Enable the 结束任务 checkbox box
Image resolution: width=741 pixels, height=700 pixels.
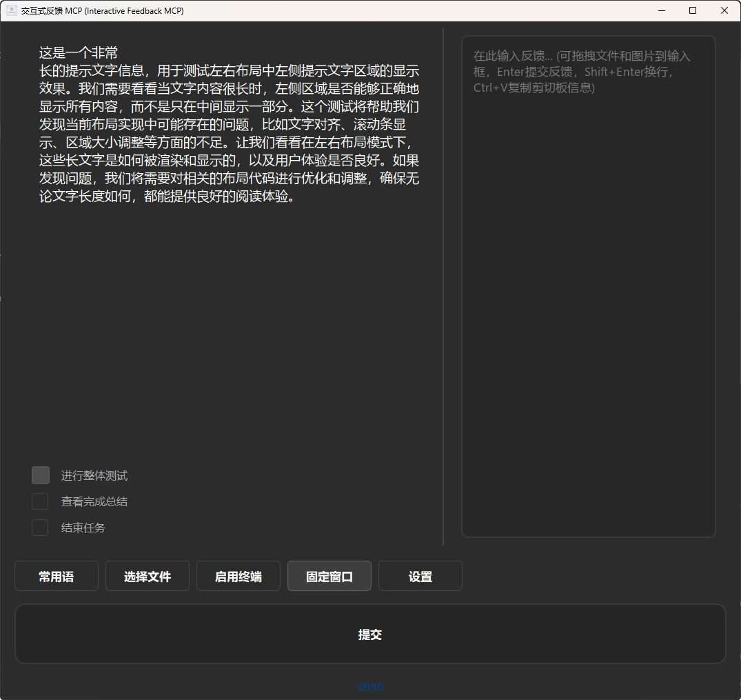point(40,528)
